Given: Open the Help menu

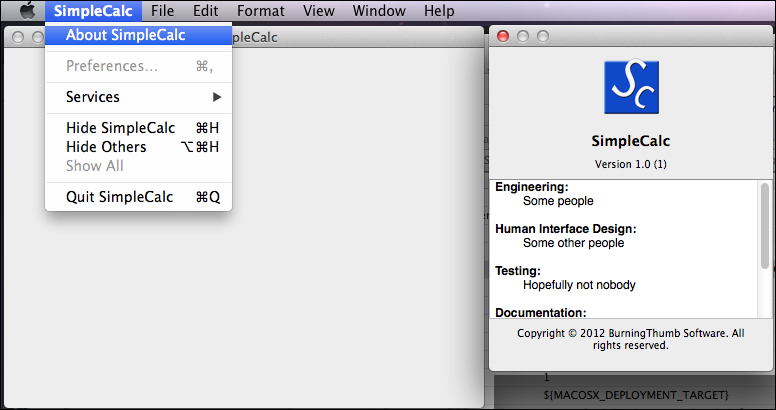Looking at the screenshot, I should [439, 11].
